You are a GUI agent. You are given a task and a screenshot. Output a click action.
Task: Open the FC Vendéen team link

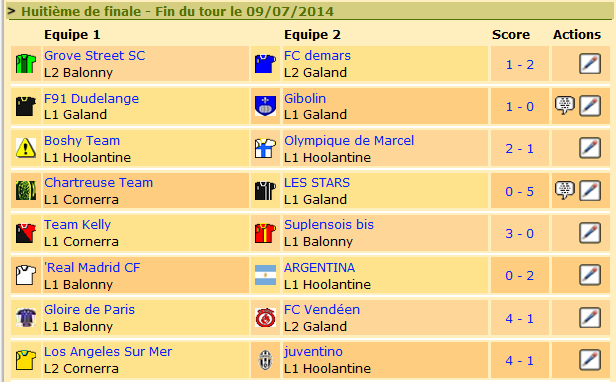tap(322, 309)
